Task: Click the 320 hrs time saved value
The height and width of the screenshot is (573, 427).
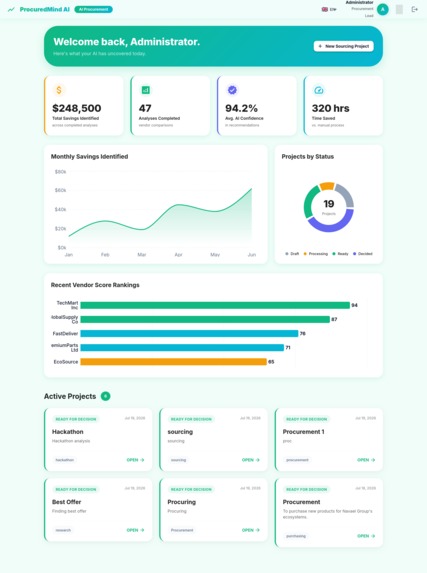Action: pos(330,108)
